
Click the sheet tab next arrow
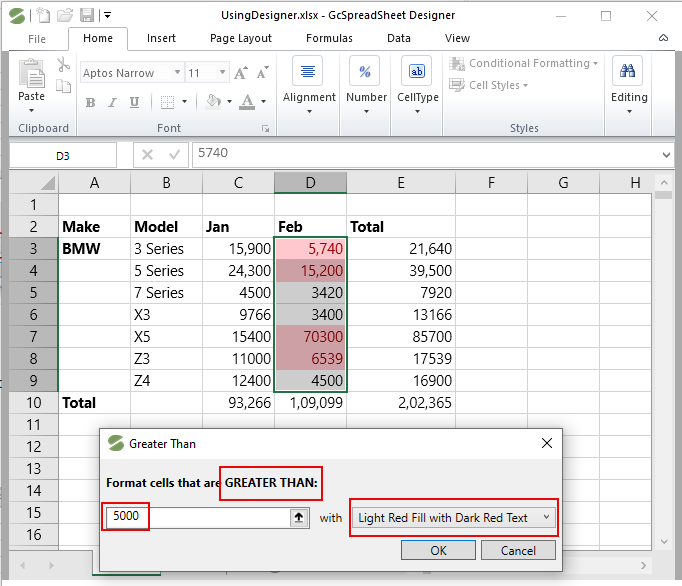coord(51,565)
